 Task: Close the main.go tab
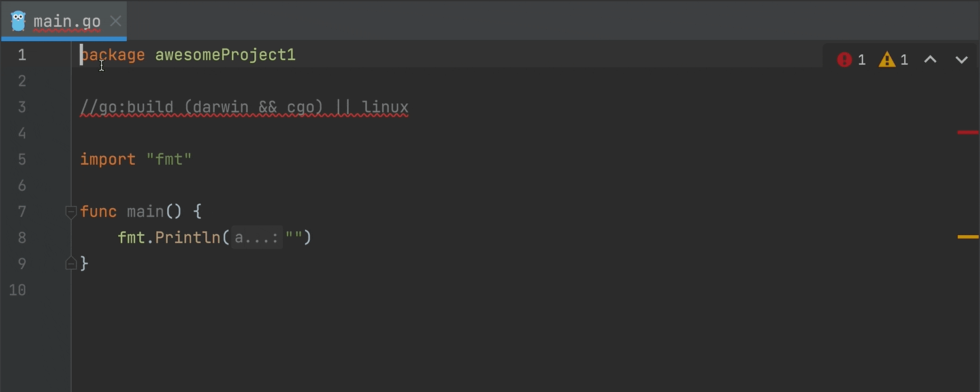pyautogui.click(x=116, y=22)
